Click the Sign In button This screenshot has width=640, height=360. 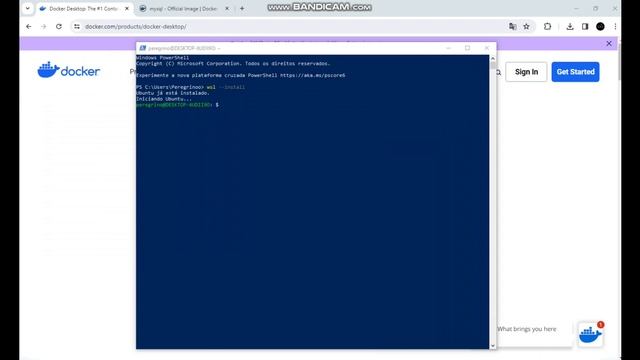(x=526, y=72)
